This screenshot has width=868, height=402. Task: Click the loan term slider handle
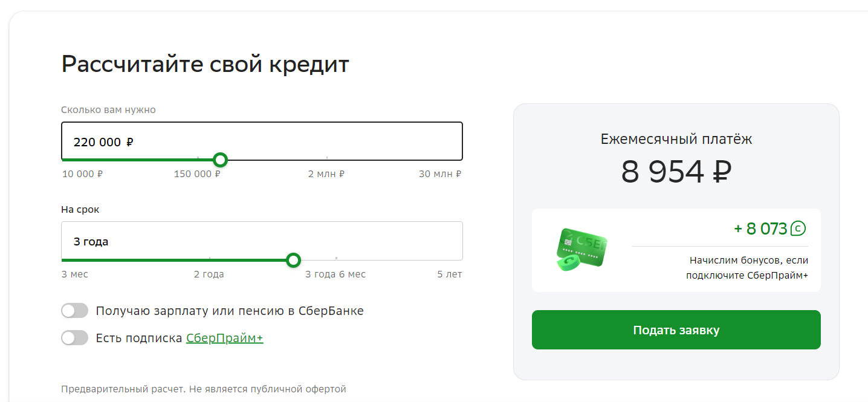pyautogui.click(x=293, y=260)
